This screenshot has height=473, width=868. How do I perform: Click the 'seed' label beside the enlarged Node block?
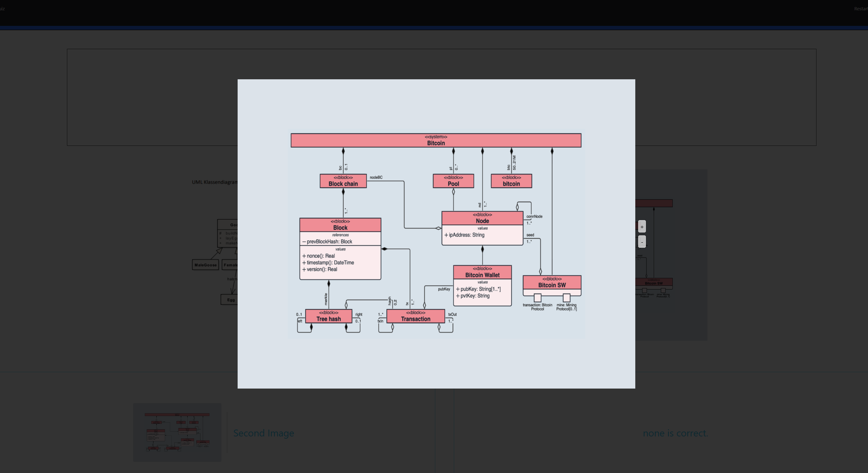pyautogui.click(x=530, y=235)
